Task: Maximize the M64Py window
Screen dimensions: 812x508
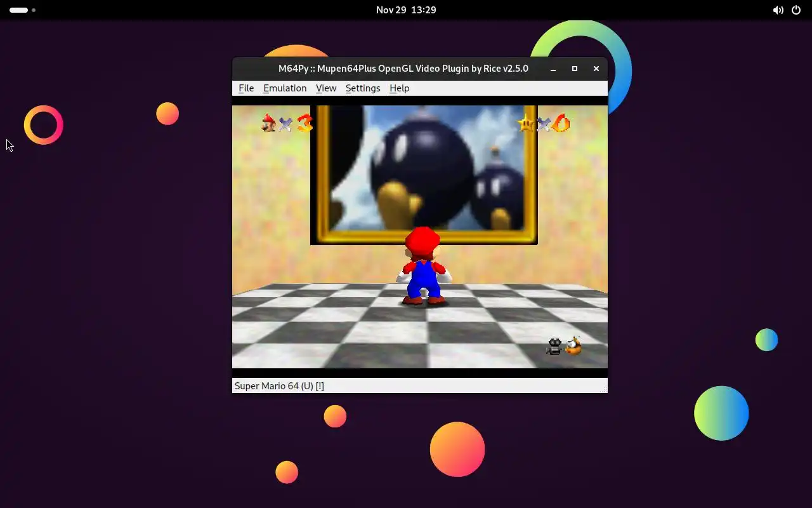Action: (x=575, y=69)
